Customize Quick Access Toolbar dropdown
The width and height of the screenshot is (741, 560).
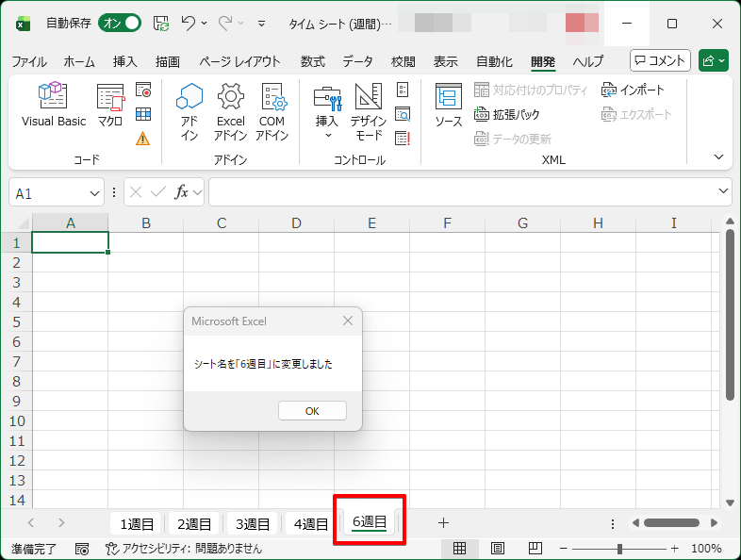point(261,24)
